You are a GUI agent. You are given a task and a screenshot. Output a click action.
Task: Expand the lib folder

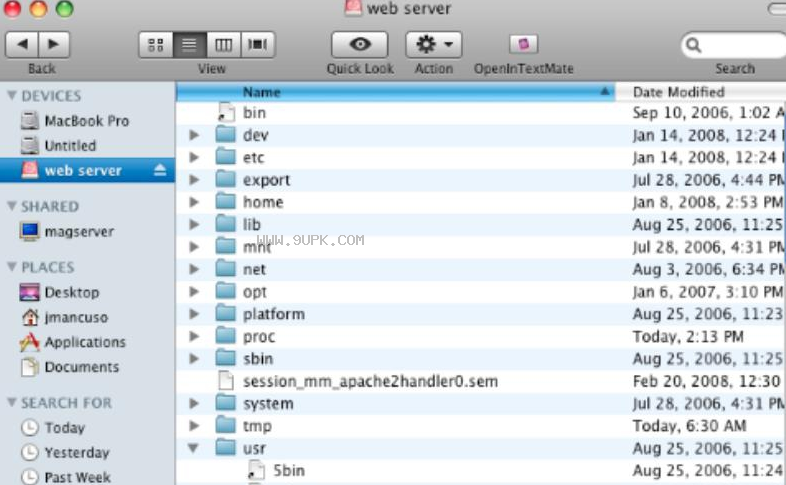tap(194, 224)
